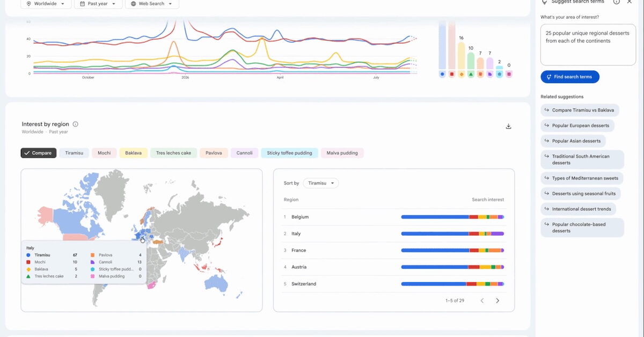Image resolution: width=644 pixels, height=337 pixels.
Task: Click the orange Pavlova marker under bar chart
Action: click(x=480, y=74)
